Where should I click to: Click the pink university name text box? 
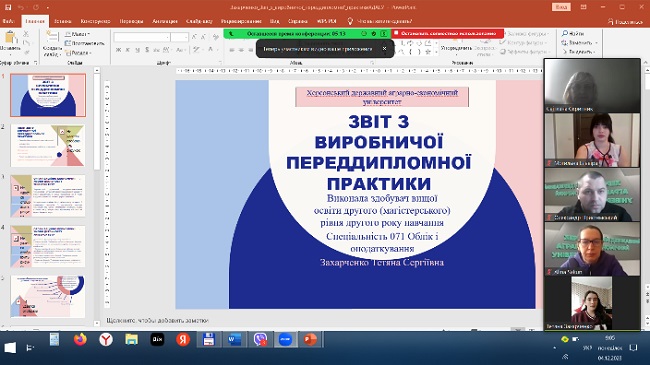point(382,97)
